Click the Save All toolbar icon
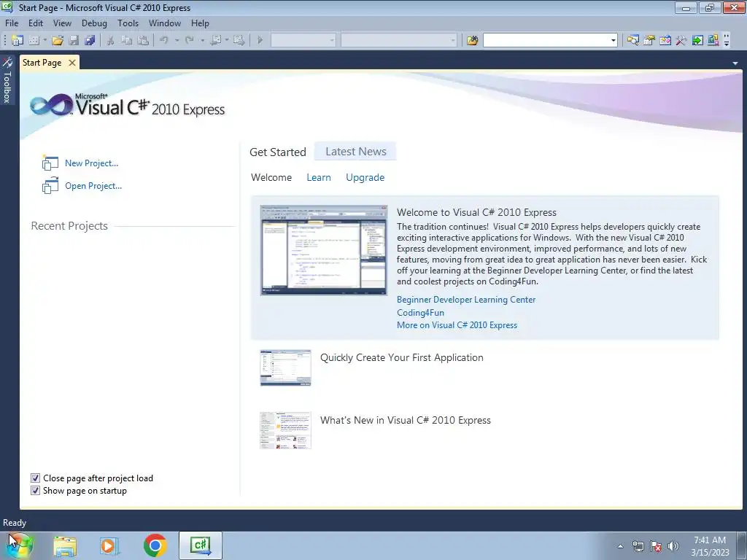Viewport: 747px width, 560px height. (x=90, y=41)
